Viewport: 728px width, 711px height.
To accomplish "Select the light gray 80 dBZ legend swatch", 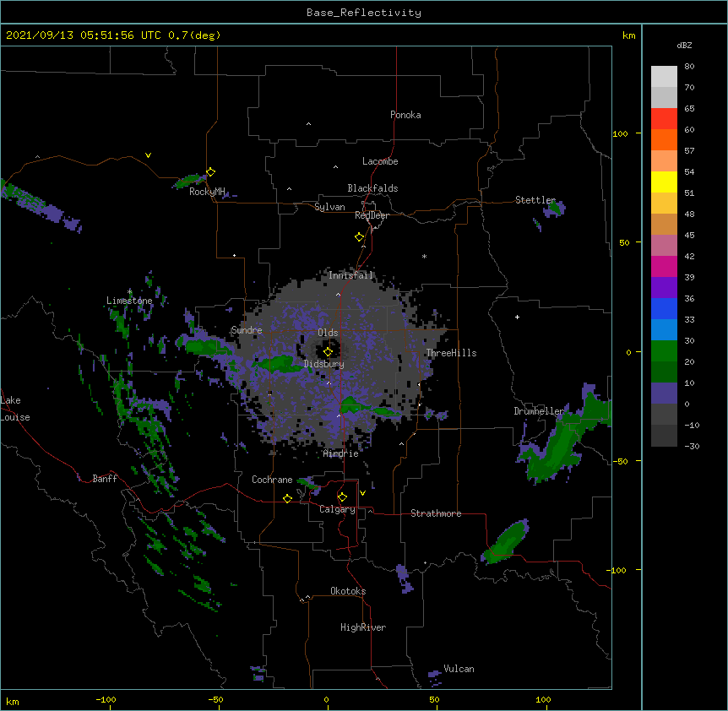I will pyautogui.click(x=664, y=76).
